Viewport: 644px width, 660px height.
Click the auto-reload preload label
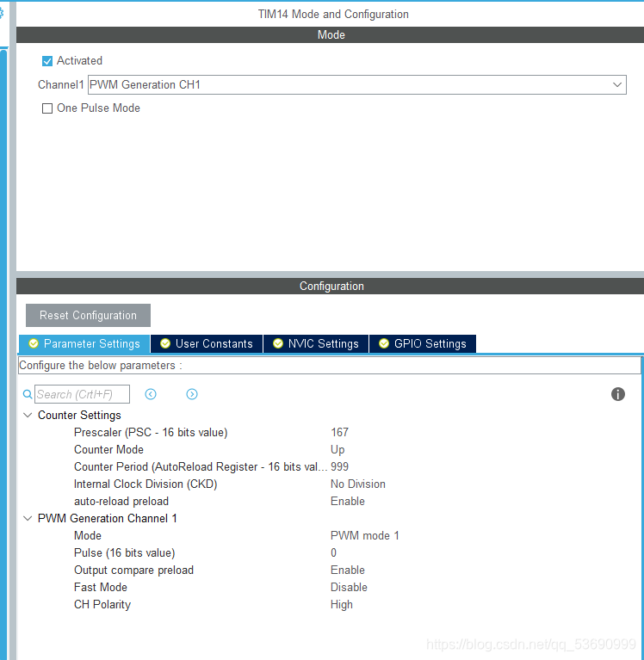tap(121, 502)
